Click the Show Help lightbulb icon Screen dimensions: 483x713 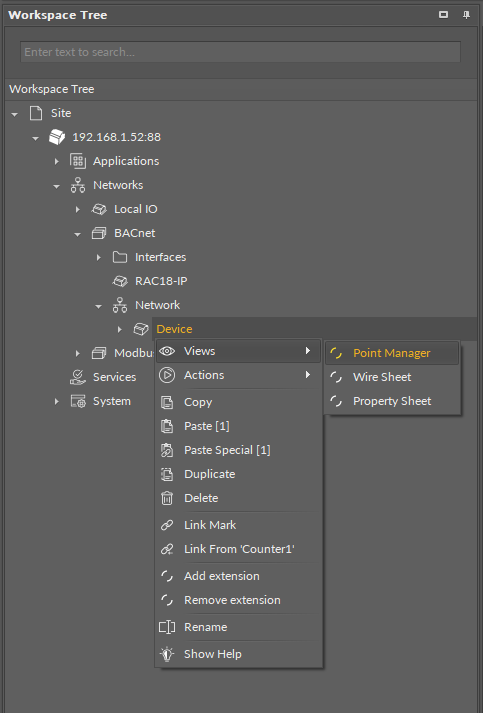coord(167,654)
